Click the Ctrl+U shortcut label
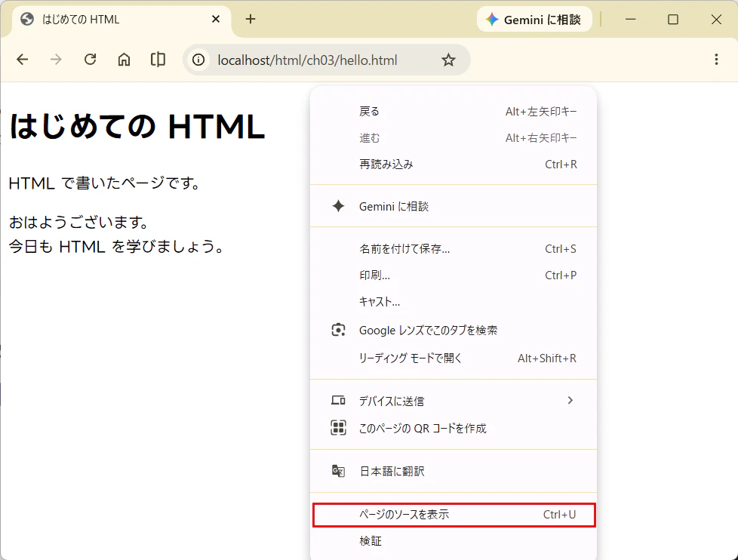This screenshot has width=738, height=560. tap(560, 515)
